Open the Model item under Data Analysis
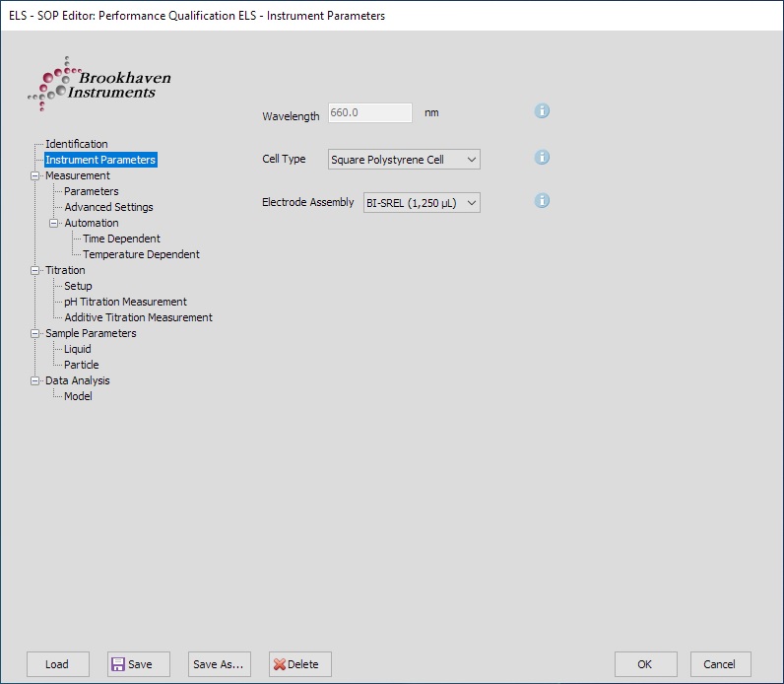784x684 pixels. (78, 396)
